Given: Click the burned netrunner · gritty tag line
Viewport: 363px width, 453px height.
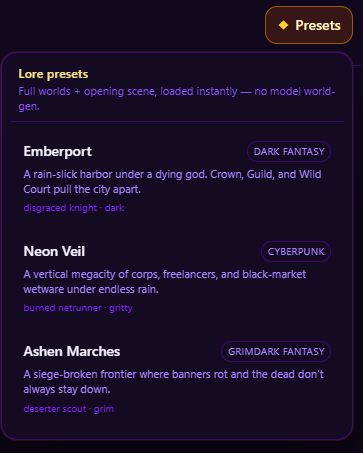Looking at the screenshot, I should coord(78,308).
